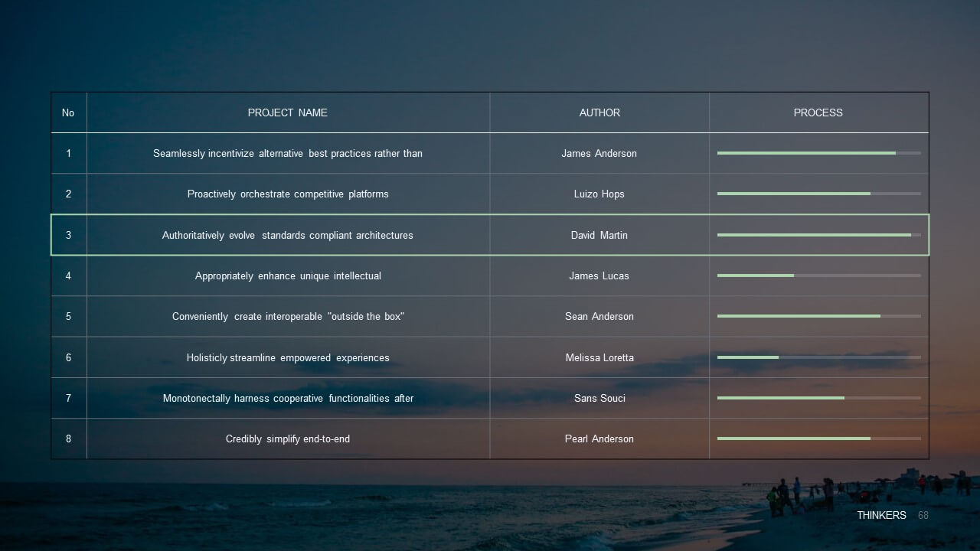Click the 'PROCESS' column header
This screenshot has height=551, width=980.
click(x=818, y=112)
